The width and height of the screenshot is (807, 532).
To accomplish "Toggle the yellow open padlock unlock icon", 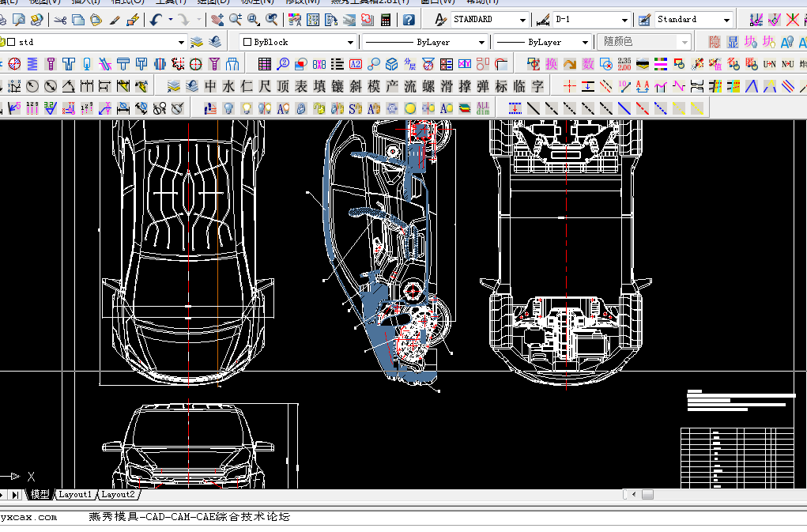I will tap(319, 108).
